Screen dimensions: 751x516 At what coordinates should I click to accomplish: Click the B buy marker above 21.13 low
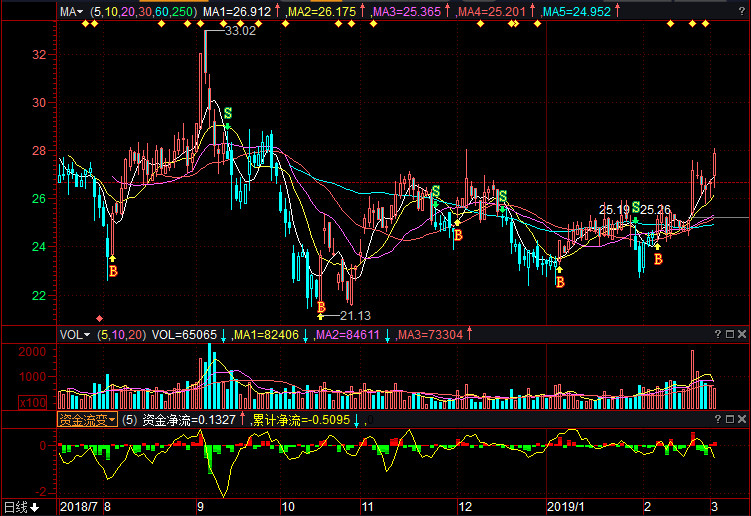point(321,307)
